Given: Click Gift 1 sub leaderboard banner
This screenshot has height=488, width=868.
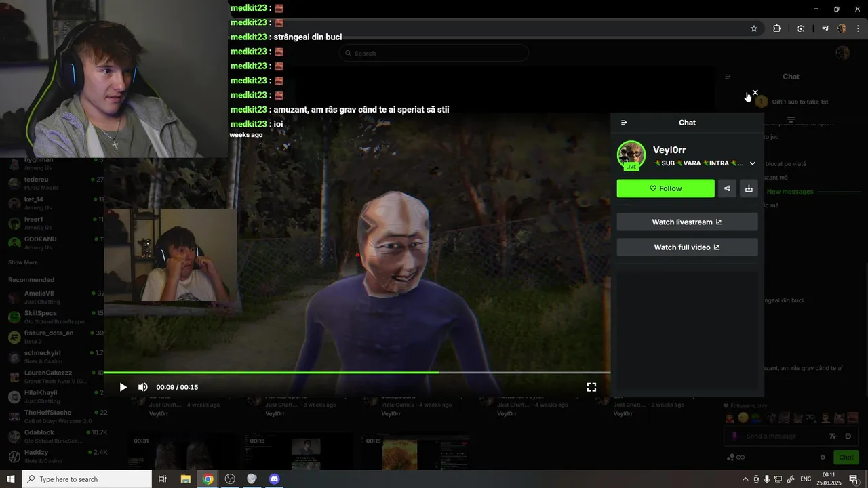Looking at the screenshot, I should click(791, 102).
